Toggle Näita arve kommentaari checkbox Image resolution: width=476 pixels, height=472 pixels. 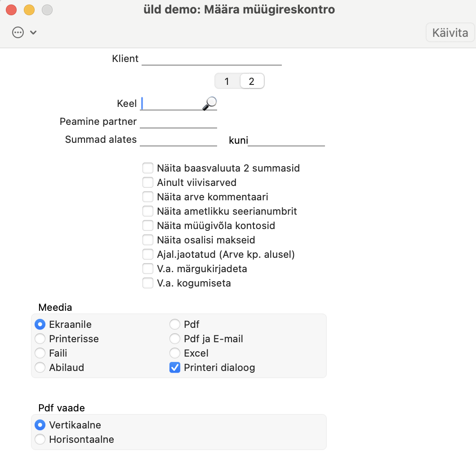tap(148, 197)
